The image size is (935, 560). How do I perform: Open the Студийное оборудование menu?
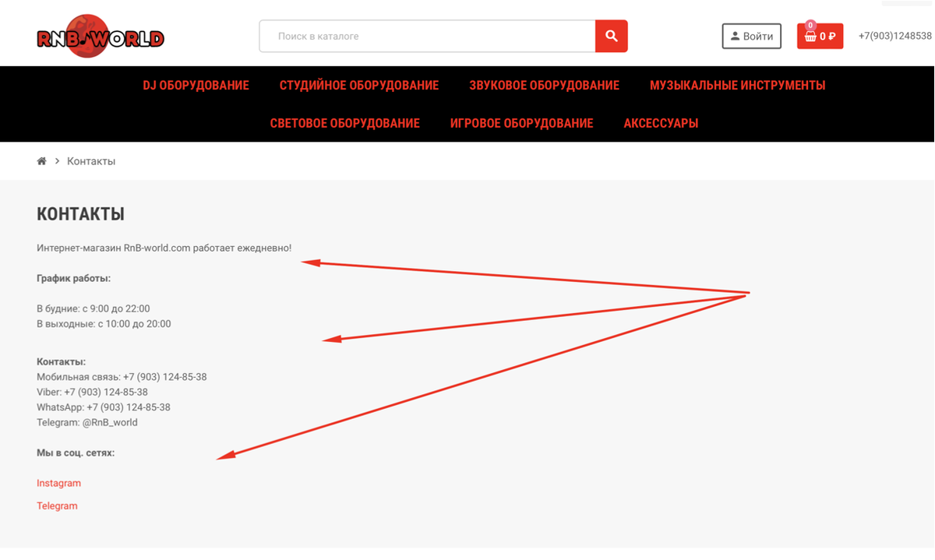pos(359,86)
